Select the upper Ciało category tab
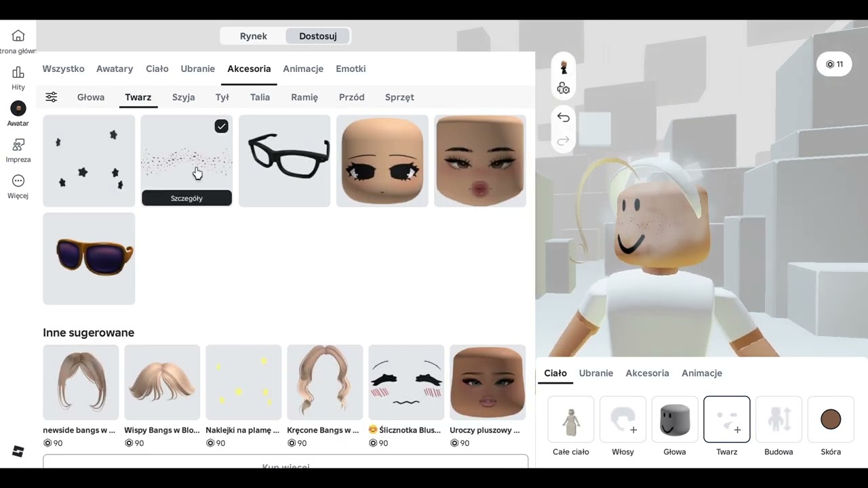 pos(157,68)
